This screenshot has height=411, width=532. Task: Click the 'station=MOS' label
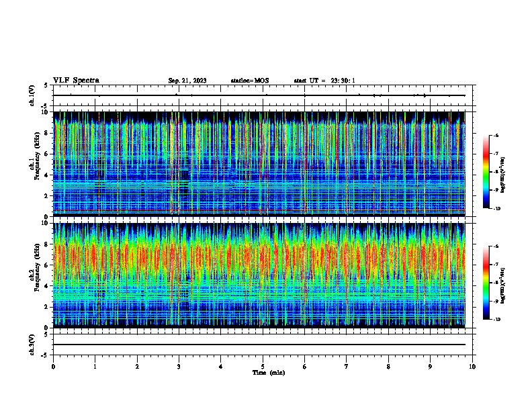click(250, 81)
